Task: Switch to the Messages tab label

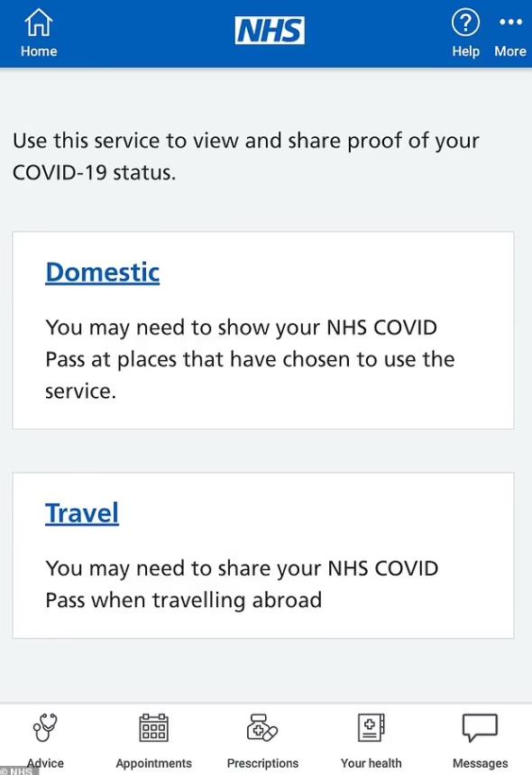Action: click(x=480, y=763)
